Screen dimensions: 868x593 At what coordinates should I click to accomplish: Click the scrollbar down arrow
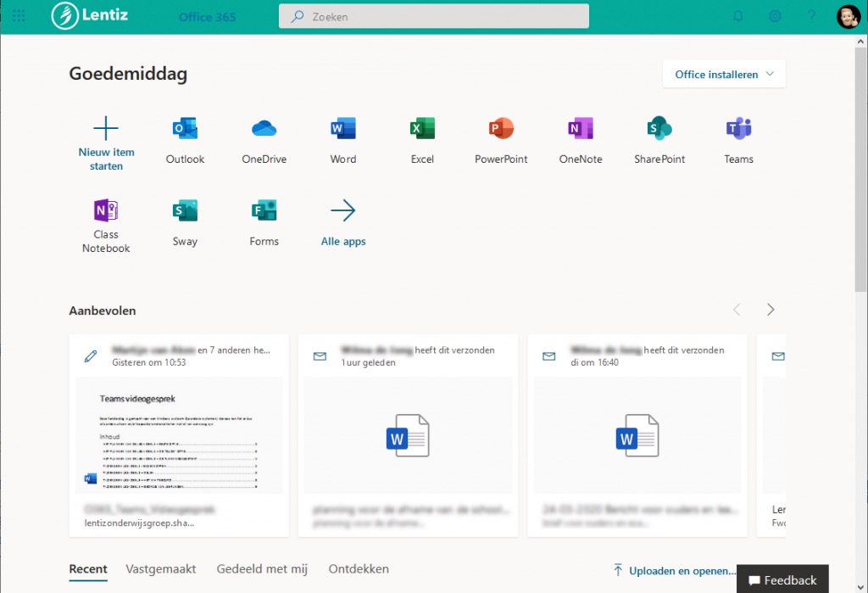pyautogui.click(x=861, y=587)
